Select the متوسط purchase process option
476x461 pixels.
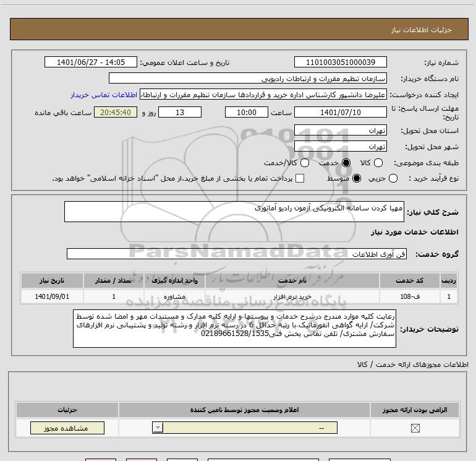[357, 178]
